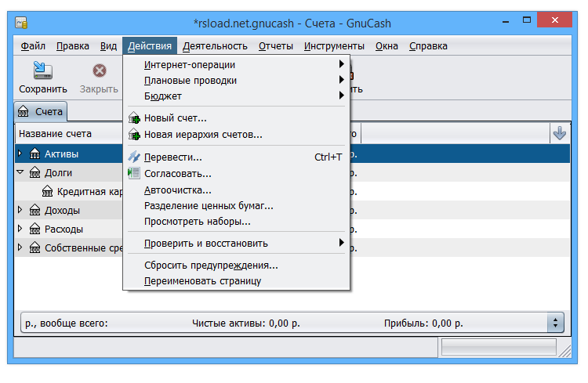Viewport: 588px width, 383px height.
Task: Choose Разделение ценных бумаг... menu item
Action: [x=236, y=205]
